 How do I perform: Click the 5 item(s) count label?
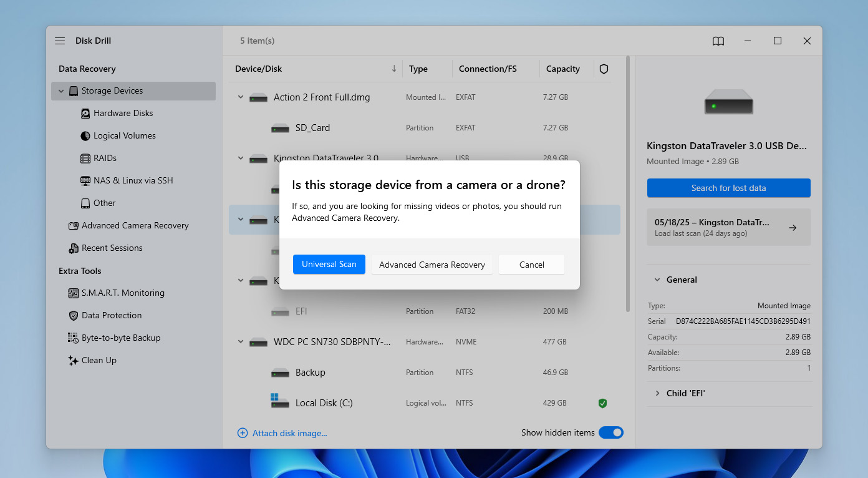258,41
